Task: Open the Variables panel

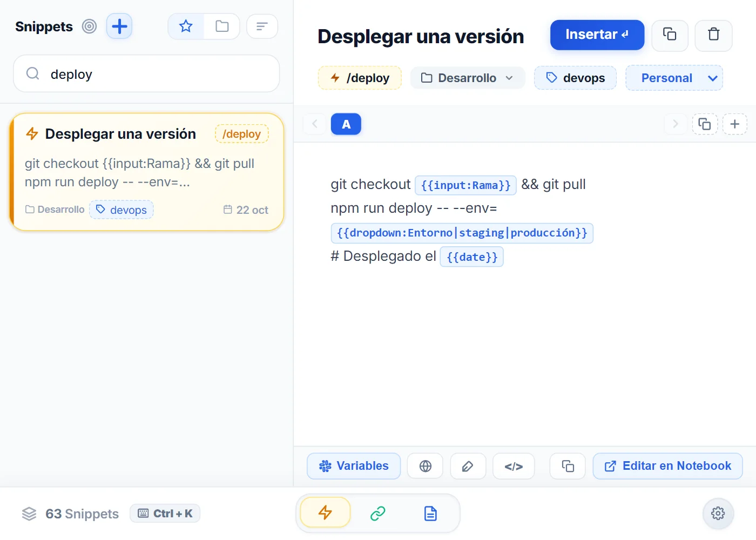Action: [354, 466]
